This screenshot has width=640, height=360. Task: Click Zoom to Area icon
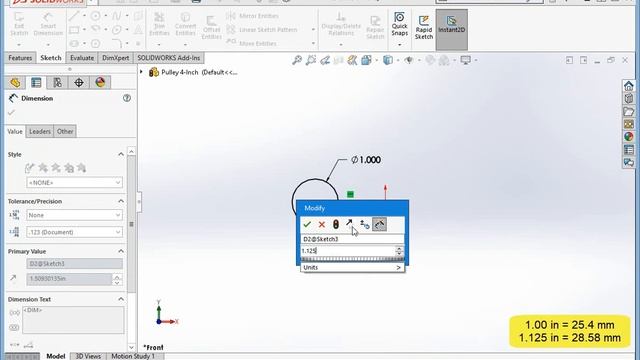coord(311,60)
